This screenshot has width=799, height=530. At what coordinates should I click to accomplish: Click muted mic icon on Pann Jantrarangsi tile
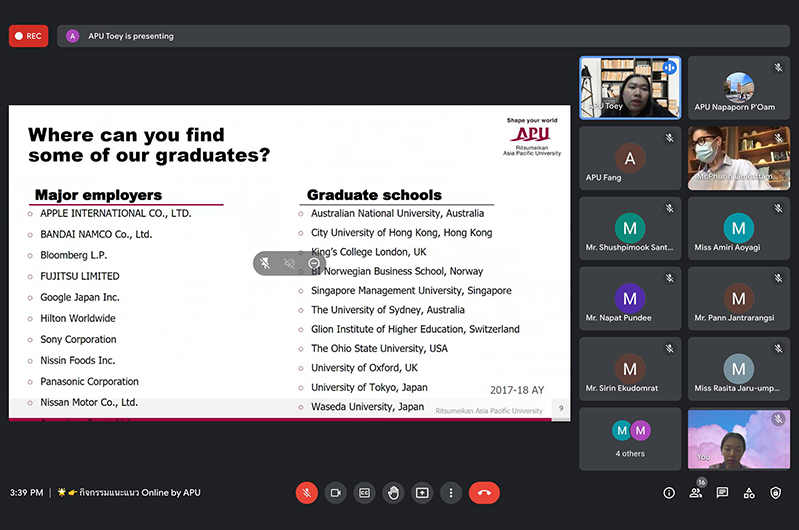[778, 278]
